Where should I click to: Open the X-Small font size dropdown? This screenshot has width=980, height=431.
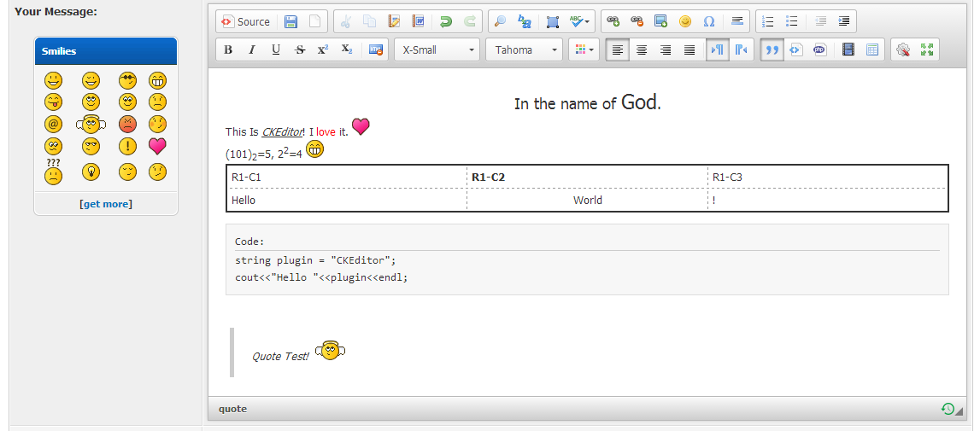click(436, 50)
